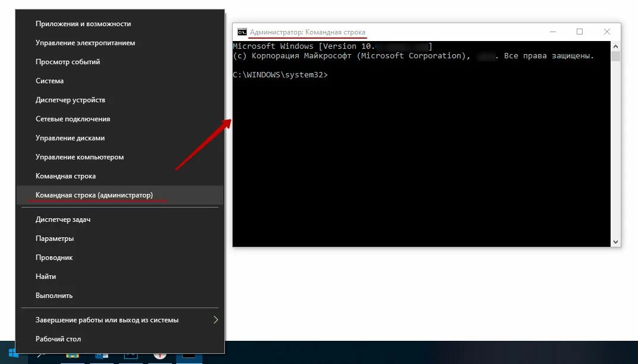Open 'Проводник' from the menu
Viewport: 638px width, 364px height.
coord(120,258)
